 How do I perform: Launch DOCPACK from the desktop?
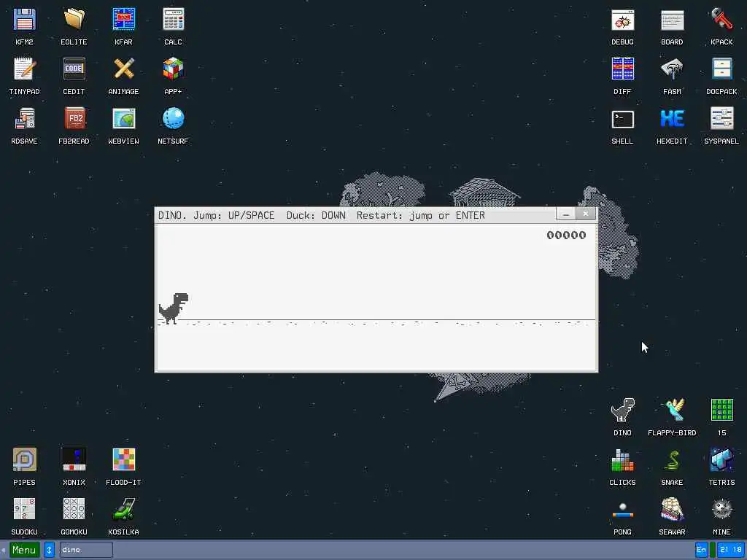tap(721, 69)
